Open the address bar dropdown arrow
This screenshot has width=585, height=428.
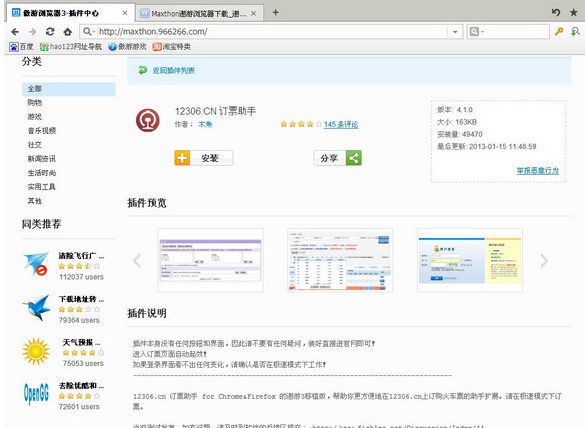point(455,32)
